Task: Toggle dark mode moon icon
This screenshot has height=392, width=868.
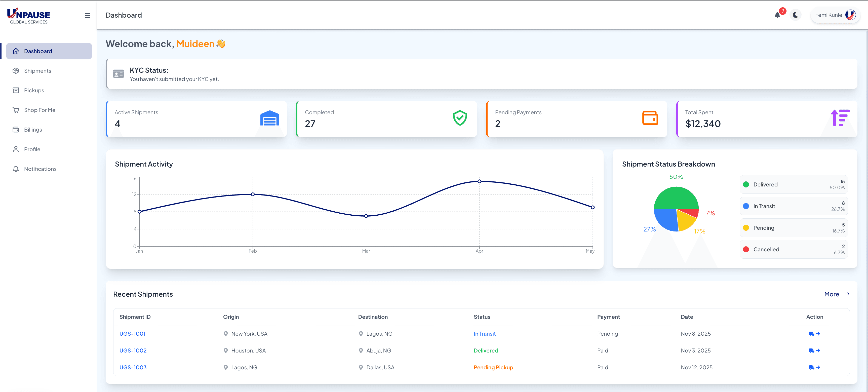Action: click(x=795, y=15)
